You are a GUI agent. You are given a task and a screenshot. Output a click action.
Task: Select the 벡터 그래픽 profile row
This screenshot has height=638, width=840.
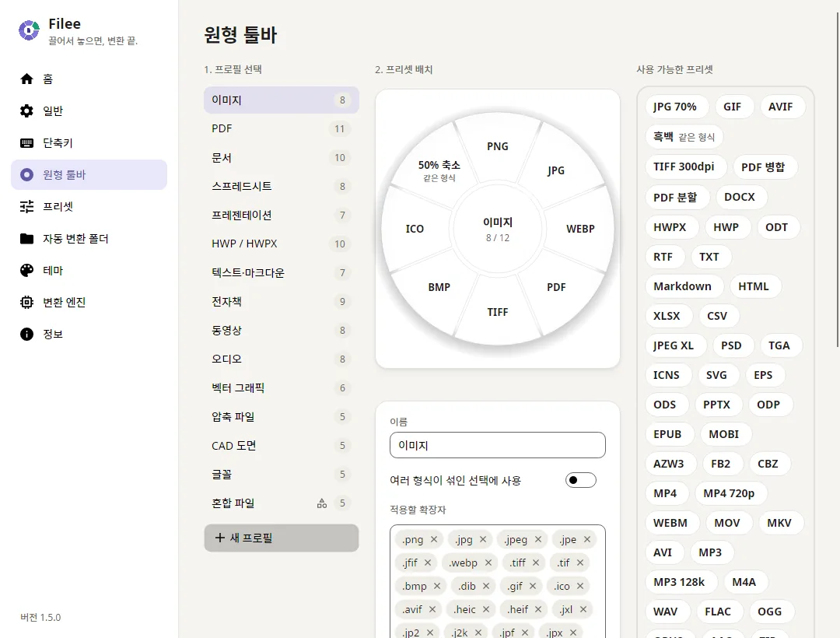click(282, 387)
